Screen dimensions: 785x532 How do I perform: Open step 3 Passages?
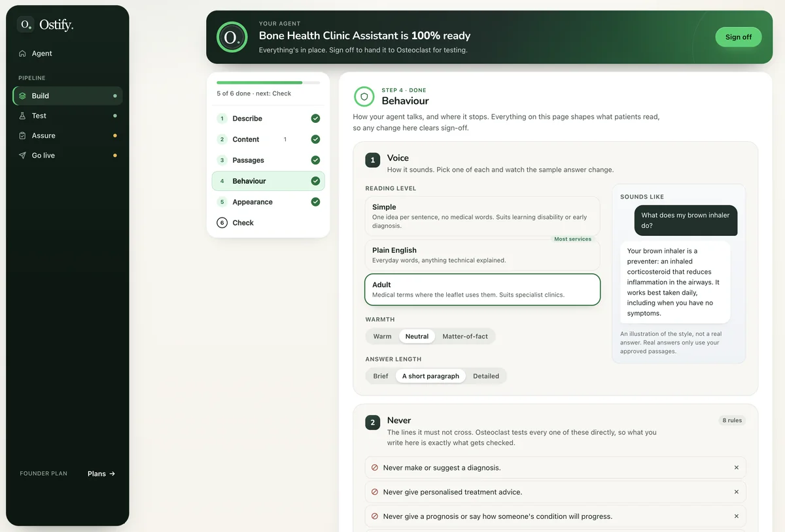(268, 160)
